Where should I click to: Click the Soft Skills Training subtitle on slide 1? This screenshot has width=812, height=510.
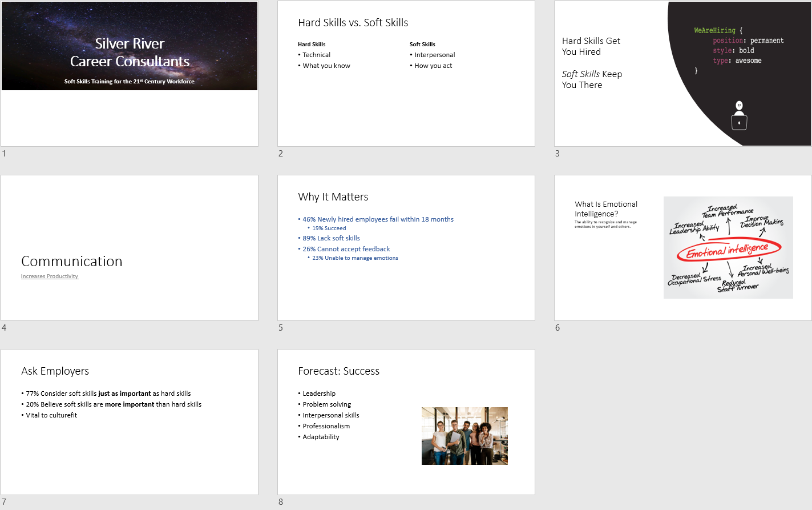coord(130,82)
